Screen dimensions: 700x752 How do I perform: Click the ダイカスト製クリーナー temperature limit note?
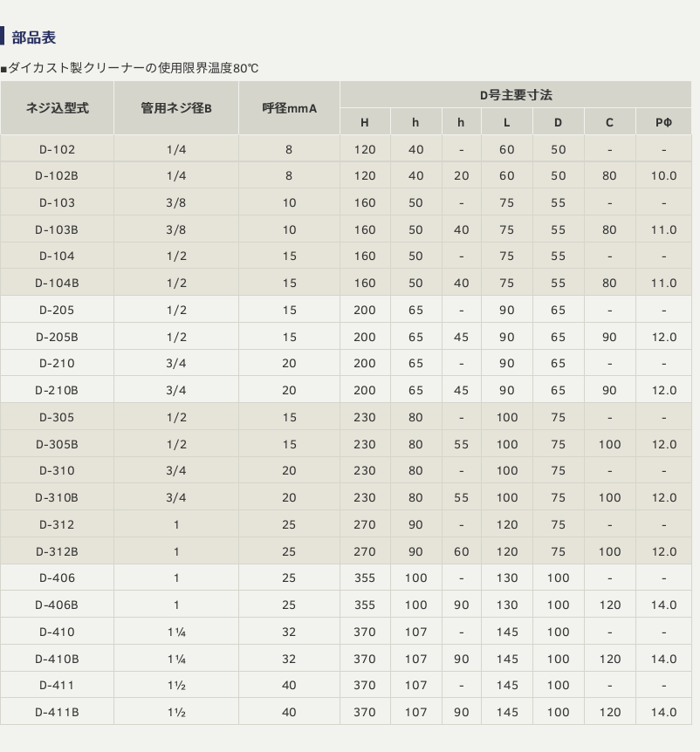coord(131,68)
